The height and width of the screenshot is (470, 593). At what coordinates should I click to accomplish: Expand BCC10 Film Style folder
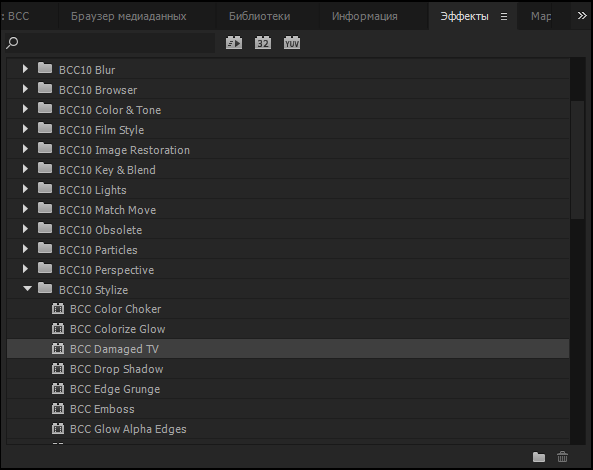(25, 129)
